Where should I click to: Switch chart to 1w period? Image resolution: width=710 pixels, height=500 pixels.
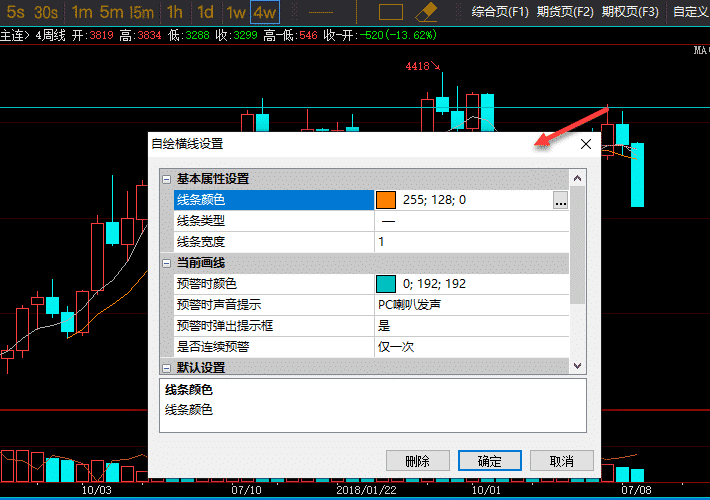coord(236,12)
